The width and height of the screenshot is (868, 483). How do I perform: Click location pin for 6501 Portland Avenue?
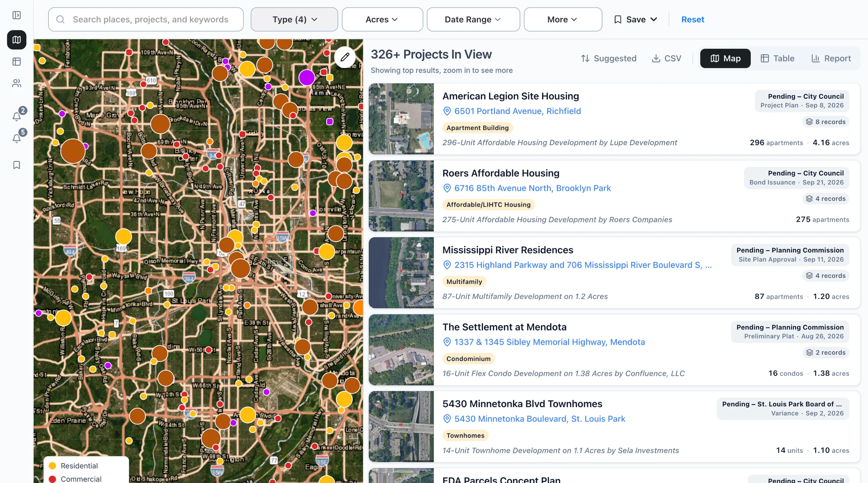coord(447,111)
